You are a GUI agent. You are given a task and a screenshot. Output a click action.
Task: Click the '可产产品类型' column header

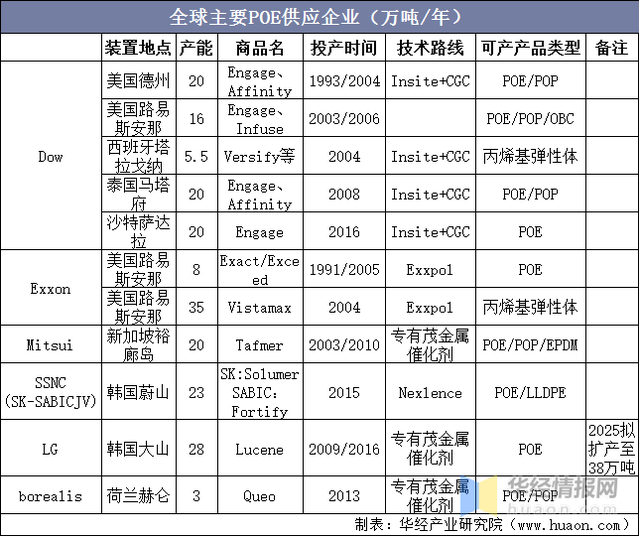530,48
